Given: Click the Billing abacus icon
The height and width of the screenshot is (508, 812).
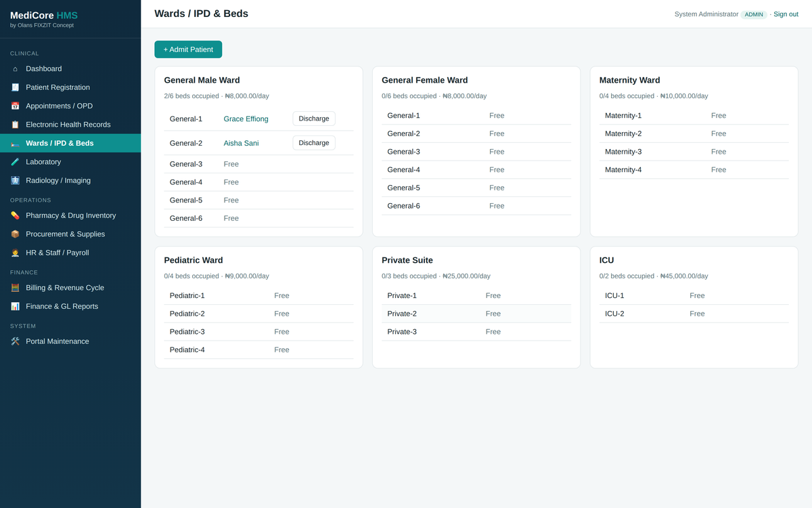Looking at the screenshot, I should pos(15,288).
